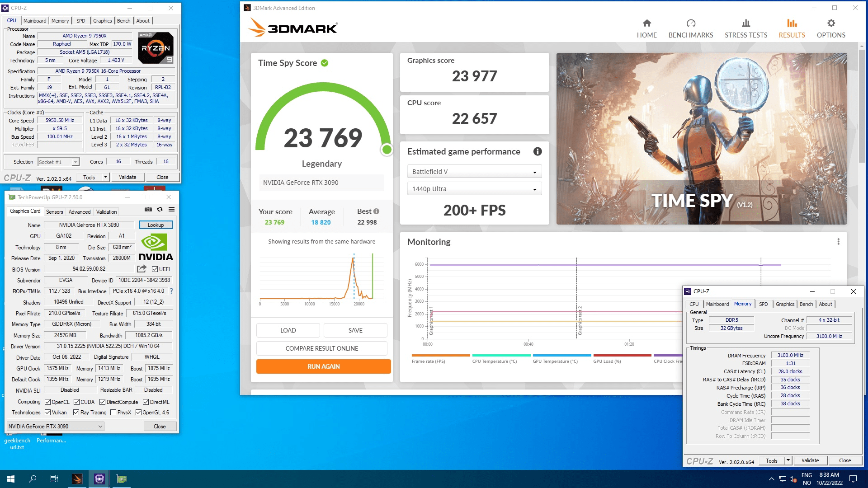The width and height of the screenshot is (868, 488).
Task: Open the Battlefield V game dropdown
Action: tap(474, 172)
